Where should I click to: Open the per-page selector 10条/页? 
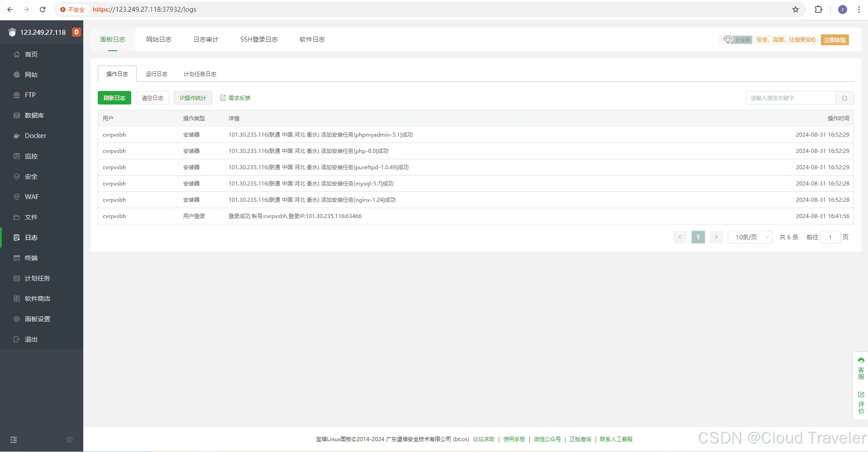(749, 237)
